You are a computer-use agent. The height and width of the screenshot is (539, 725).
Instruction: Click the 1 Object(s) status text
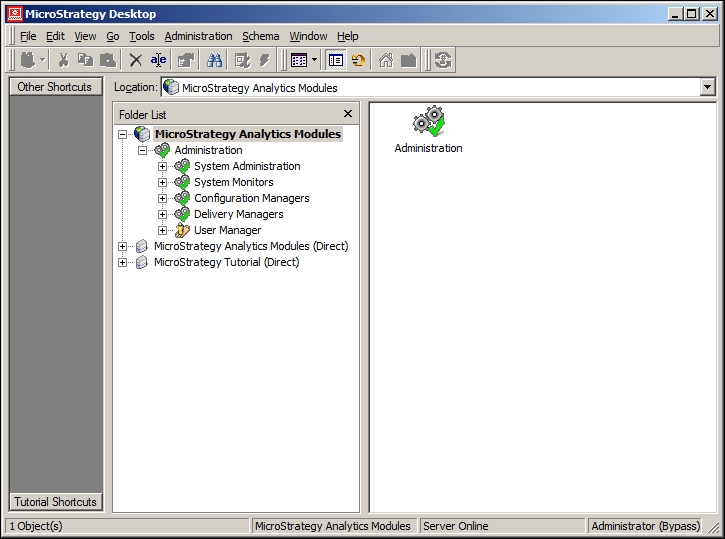coord(36,526)
